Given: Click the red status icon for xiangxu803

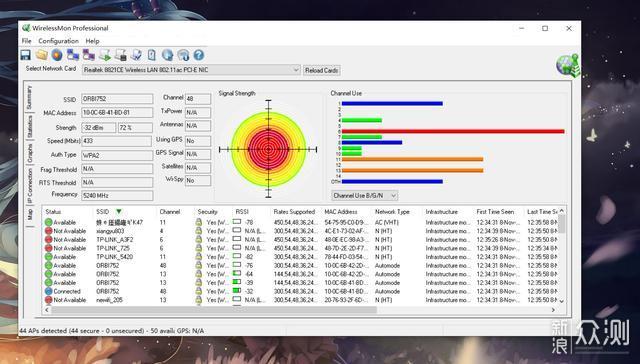Looking at the screenshot, I should [x=48, y=231].
